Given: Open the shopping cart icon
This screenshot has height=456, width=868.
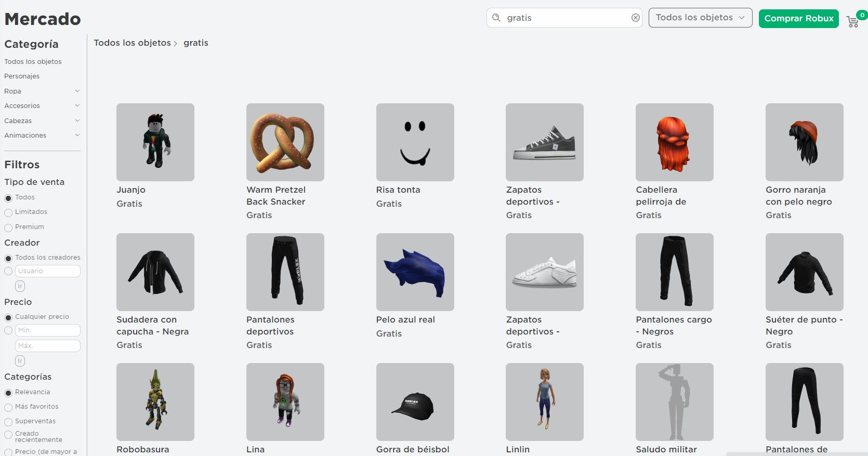Looking at the screenshot, I should pos(852,22).
